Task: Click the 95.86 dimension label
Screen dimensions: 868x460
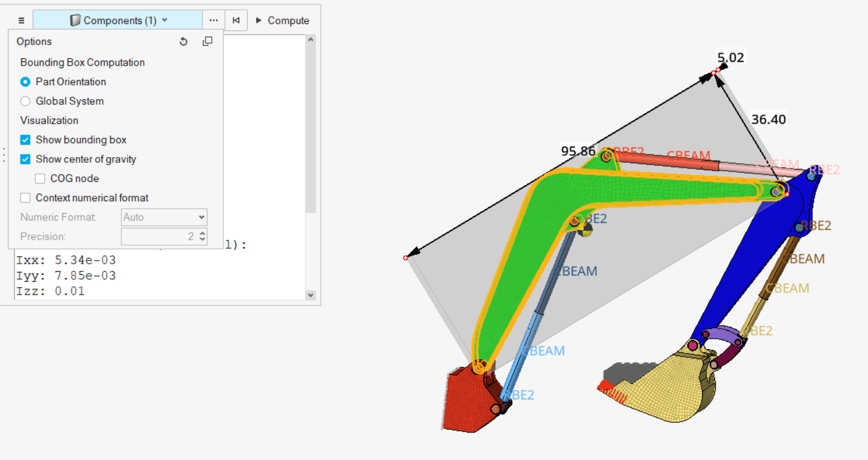Action: point(578,151)
